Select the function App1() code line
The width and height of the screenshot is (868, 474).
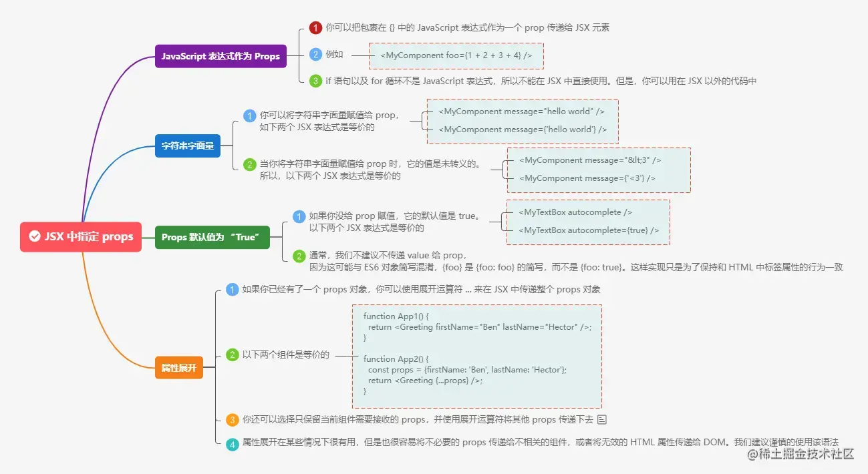[396, 316]
